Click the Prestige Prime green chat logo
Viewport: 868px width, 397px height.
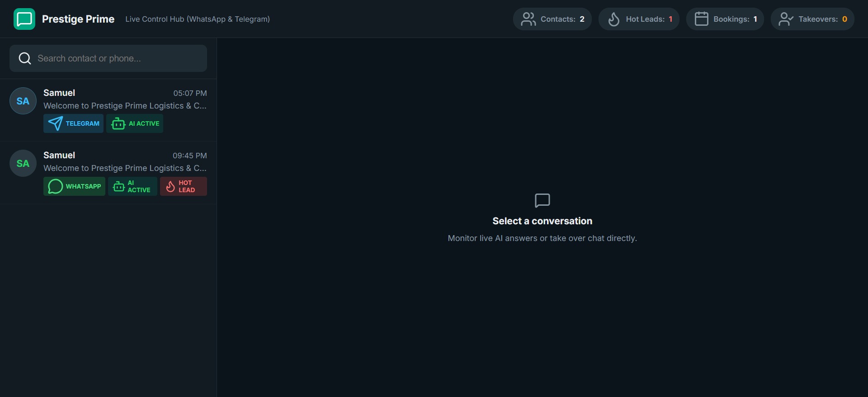tap(24, 19)
